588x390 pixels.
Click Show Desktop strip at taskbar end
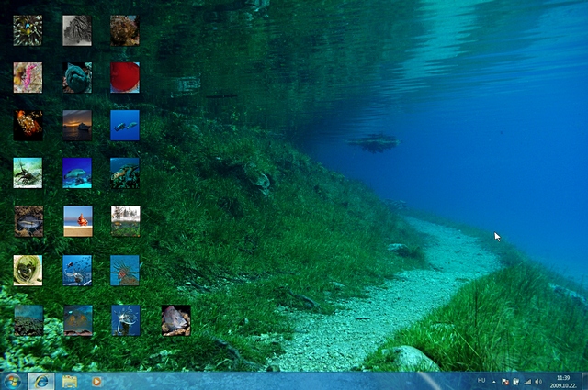584,381
